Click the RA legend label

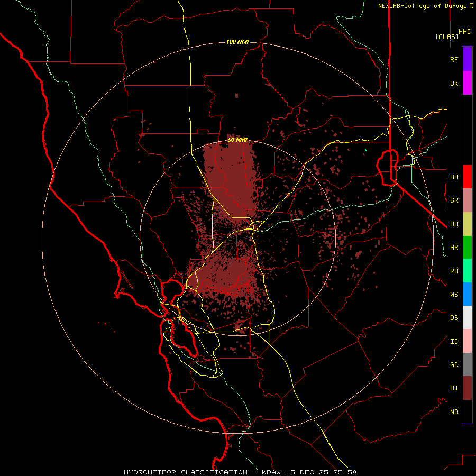[454, 271]
